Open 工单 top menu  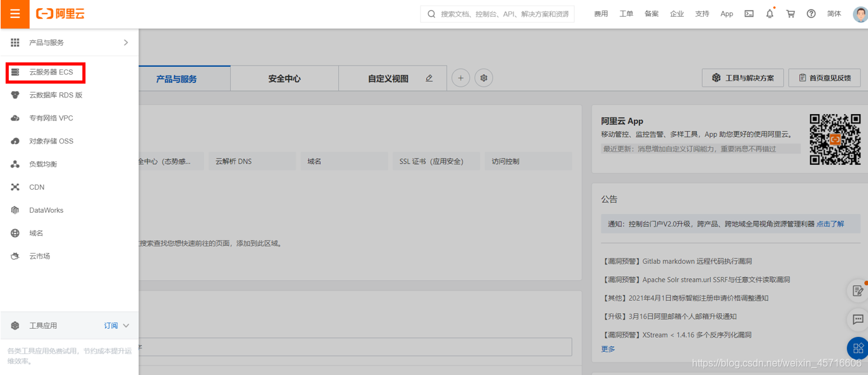point(626,14)
